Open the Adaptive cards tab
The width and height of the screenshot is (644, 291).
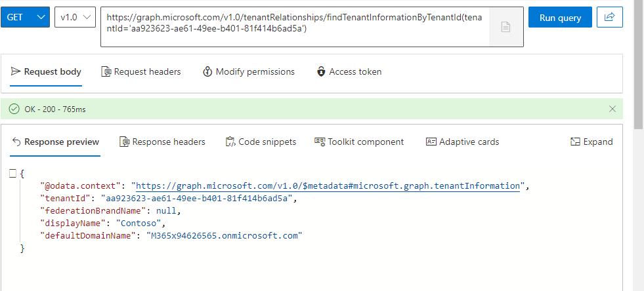click(x=462, y=142)
